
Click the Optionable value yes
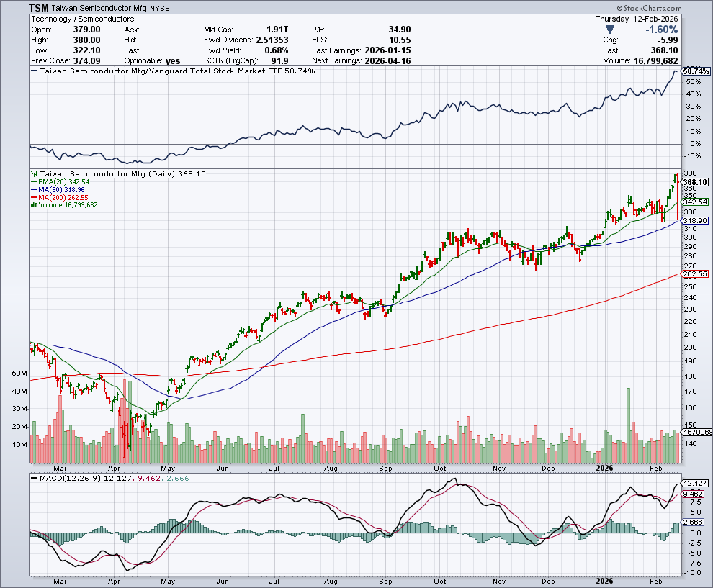(173, 61)
